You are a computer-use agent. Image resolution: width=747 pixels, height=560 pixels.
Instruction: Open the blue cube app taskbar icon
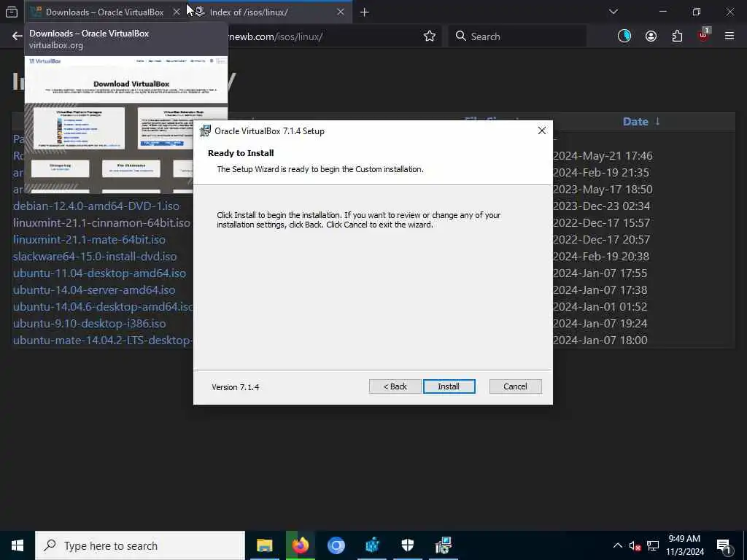click(x=372, y=545)
